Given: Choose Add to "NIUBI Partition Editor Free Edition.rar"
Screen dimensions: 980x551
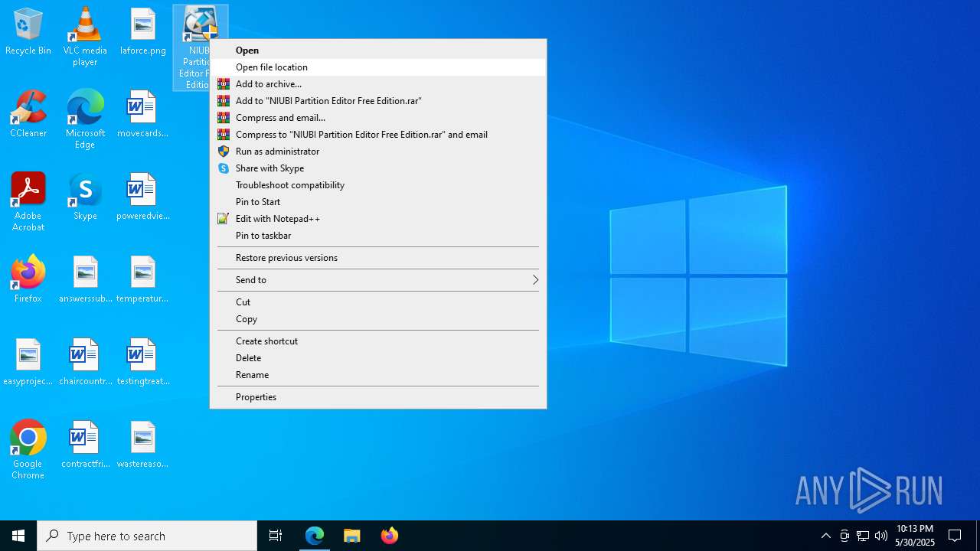Looking at the screenshot, I should pos(378,101).
